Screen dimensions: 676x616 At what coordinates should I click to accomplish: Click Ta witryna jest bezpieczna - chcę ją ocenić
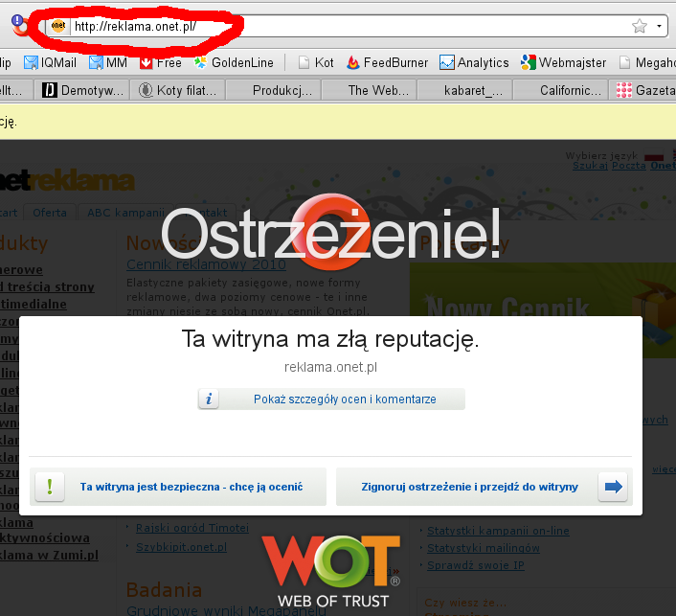point(178,487)
